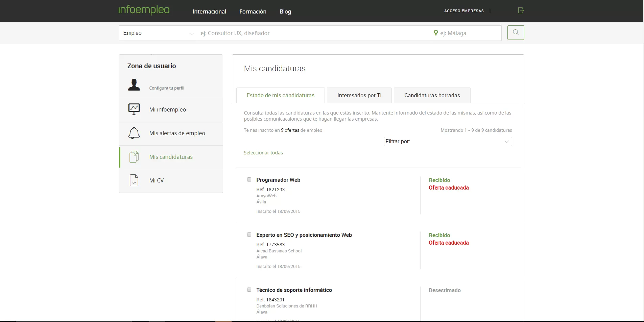The image size is (644, 322).
Task: Click Denbolan Soluciones de RRHH company name
Action: [x=287, y=306]
